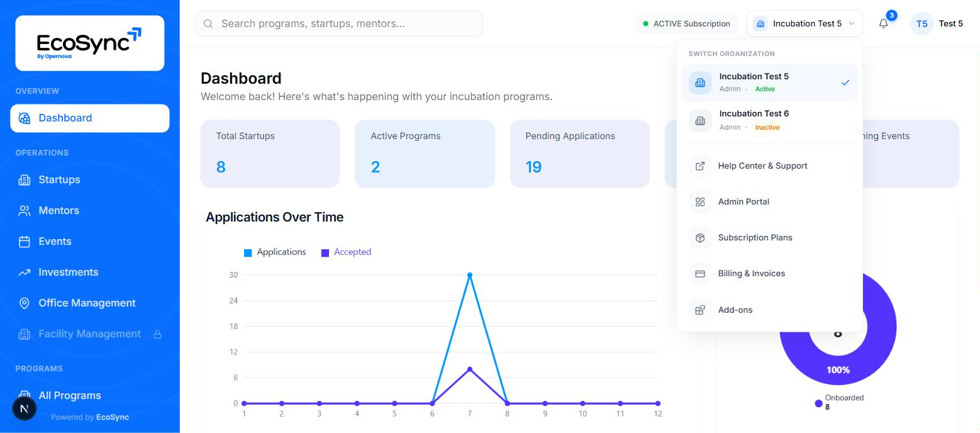Click the Subscription Plans box icon

click(x=700, y=238)
